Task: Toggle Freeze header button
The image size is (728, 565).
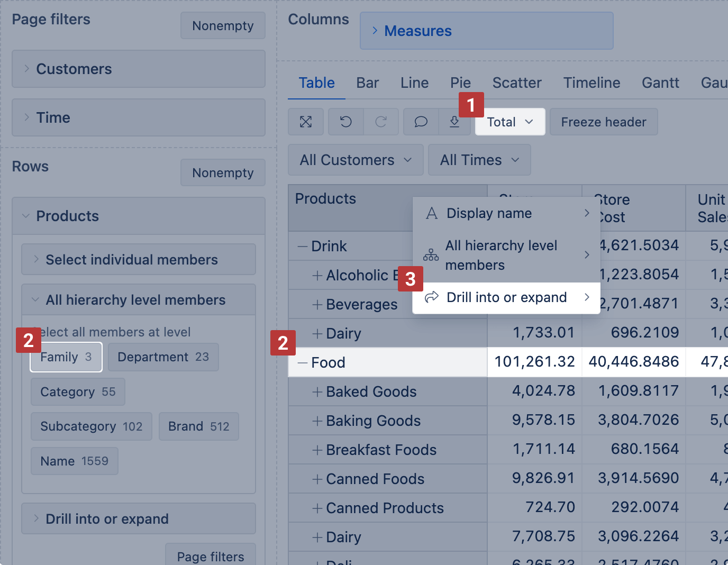Action: (603, 122)
